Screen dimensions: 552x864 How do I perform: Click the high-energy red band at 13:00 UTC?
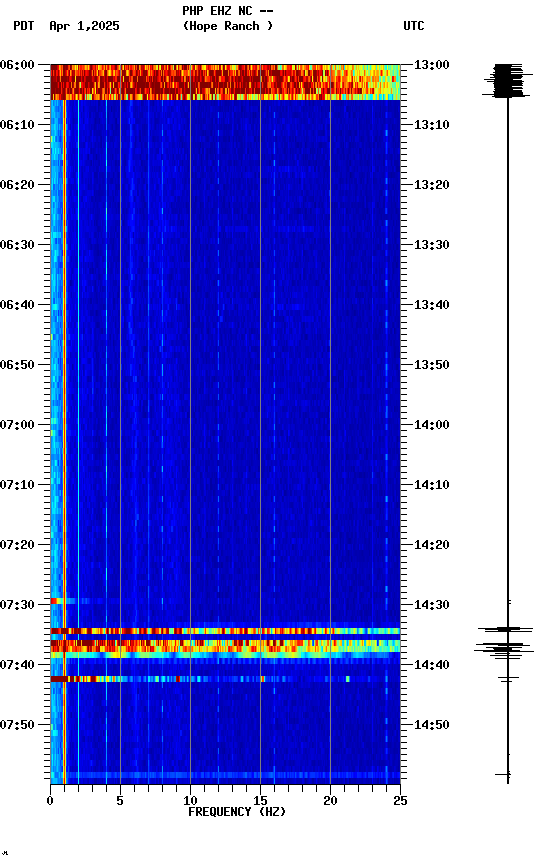point(225,82)
